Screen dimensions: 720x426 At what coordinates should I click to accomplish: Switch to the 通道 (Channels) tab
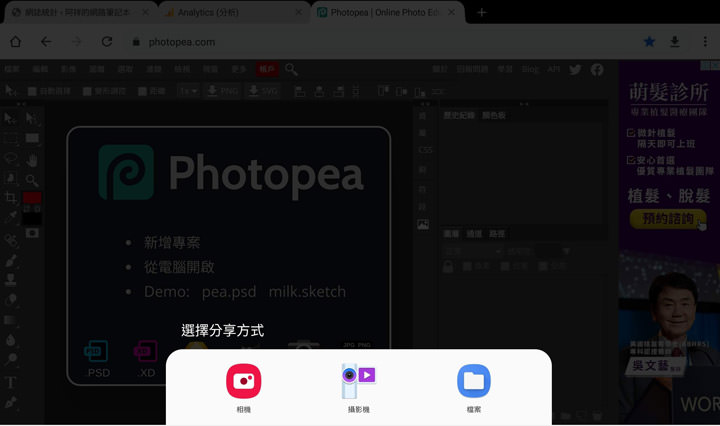[x=474, y=234]
